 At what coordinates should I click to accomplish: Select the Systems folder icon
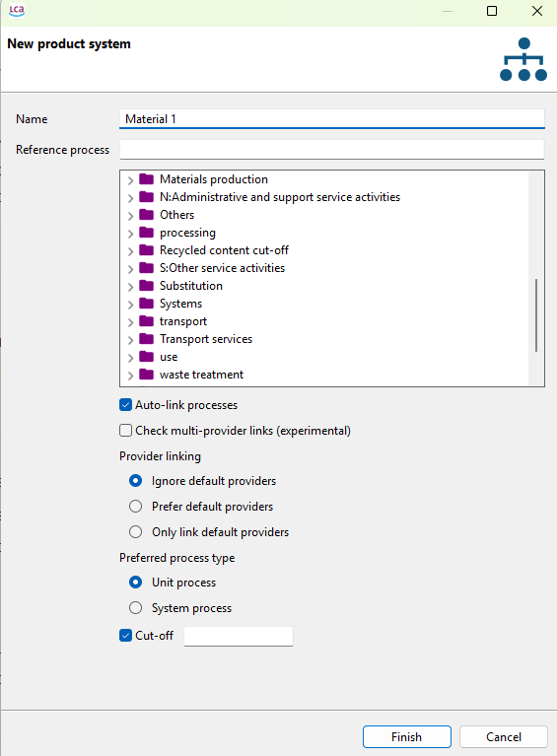pyautogui.click(x=146, y=304)
